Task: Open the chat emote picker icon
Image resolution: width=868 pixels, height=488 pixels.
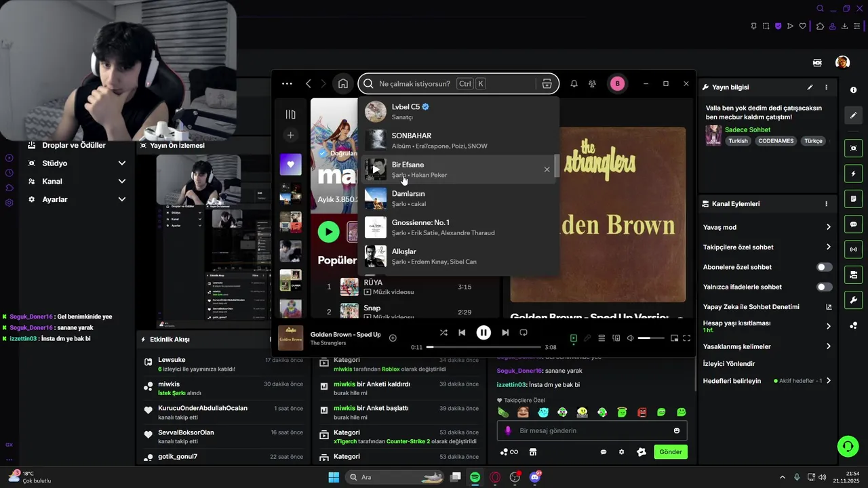Action: click(677, 431)
